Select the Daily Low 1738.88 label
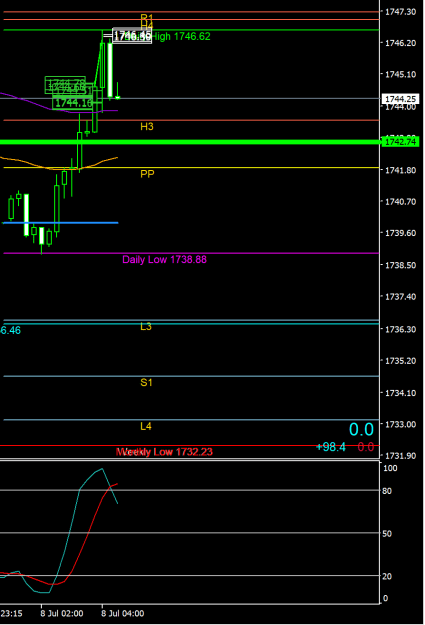The width and height of the screenshot is (425, 625). (164, 259)
